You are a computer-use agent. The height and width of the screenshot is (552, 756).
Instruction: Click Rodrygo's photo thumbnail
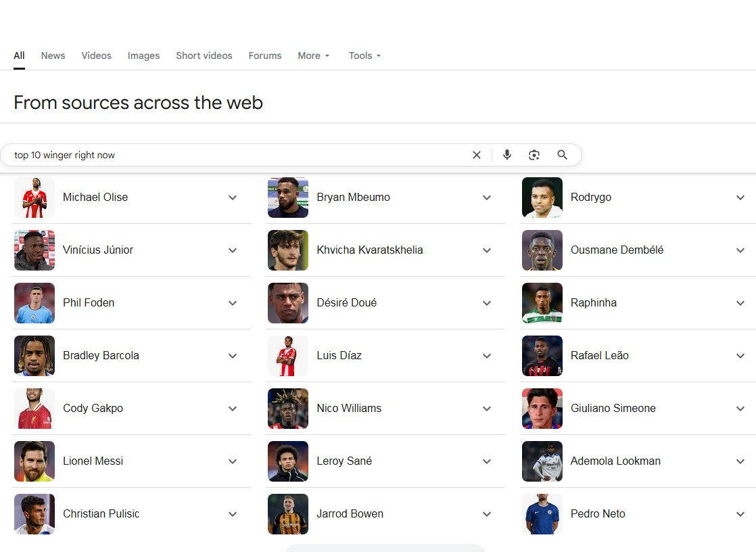point(542,198)
